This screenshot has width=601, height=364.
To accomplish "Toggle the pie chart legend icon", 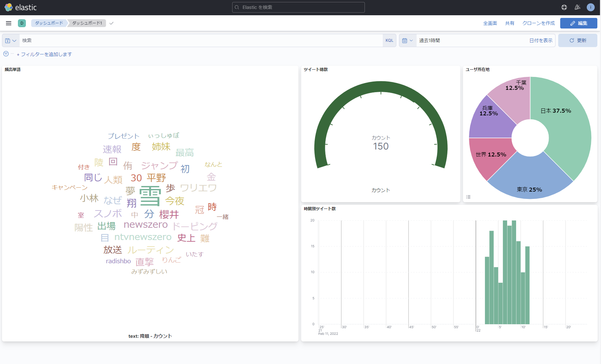I will point(468,197).
